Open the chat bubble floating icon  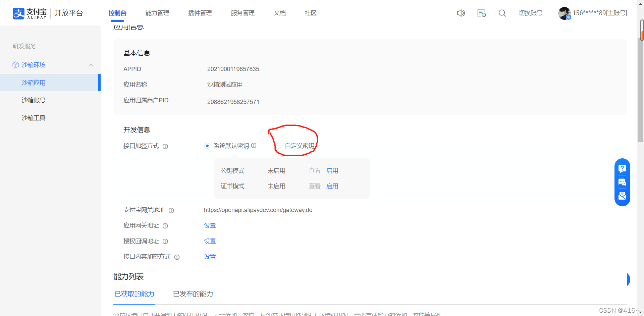pos(622,182)
